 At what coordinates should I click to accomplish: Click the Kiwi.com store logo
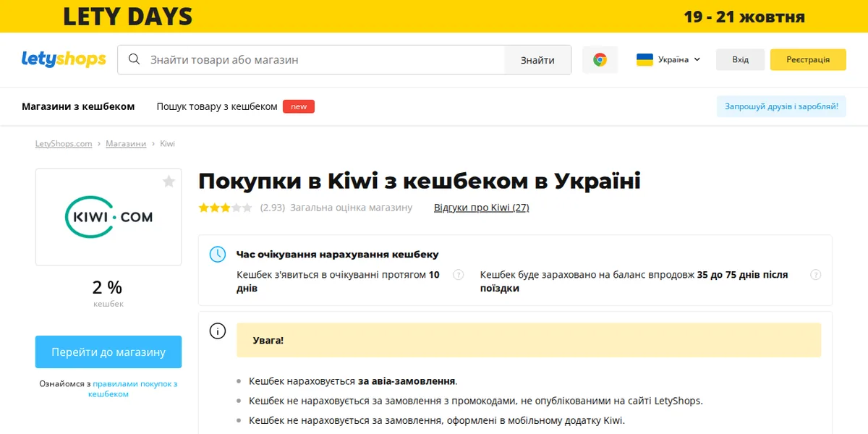point(109,217)
